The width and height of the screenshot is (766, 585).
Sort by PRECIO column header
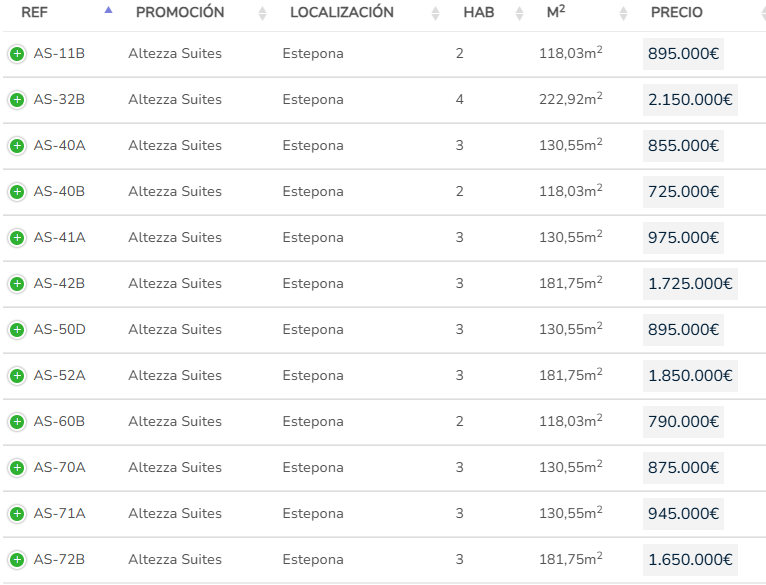pos(677,13)
